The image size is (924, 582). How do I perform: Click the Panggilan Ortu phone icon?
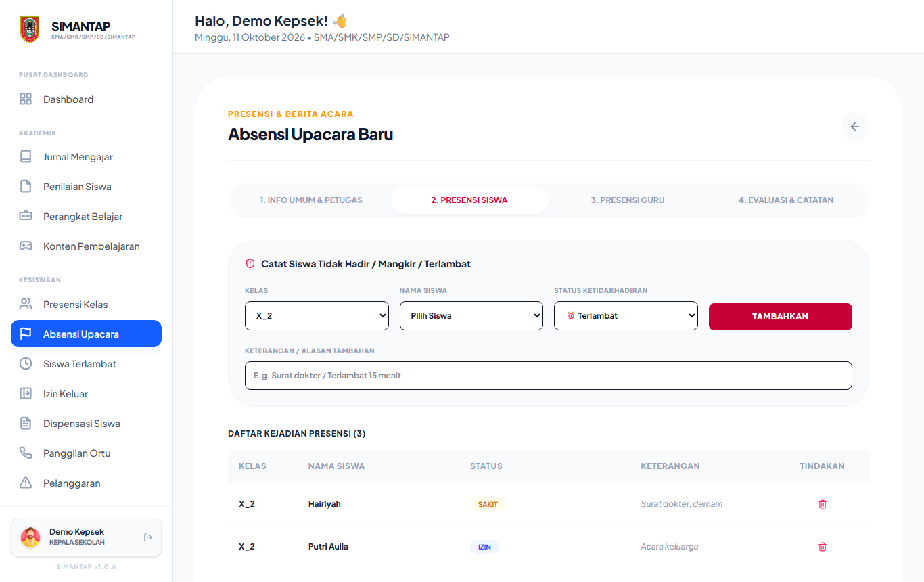tap(26, 453)
